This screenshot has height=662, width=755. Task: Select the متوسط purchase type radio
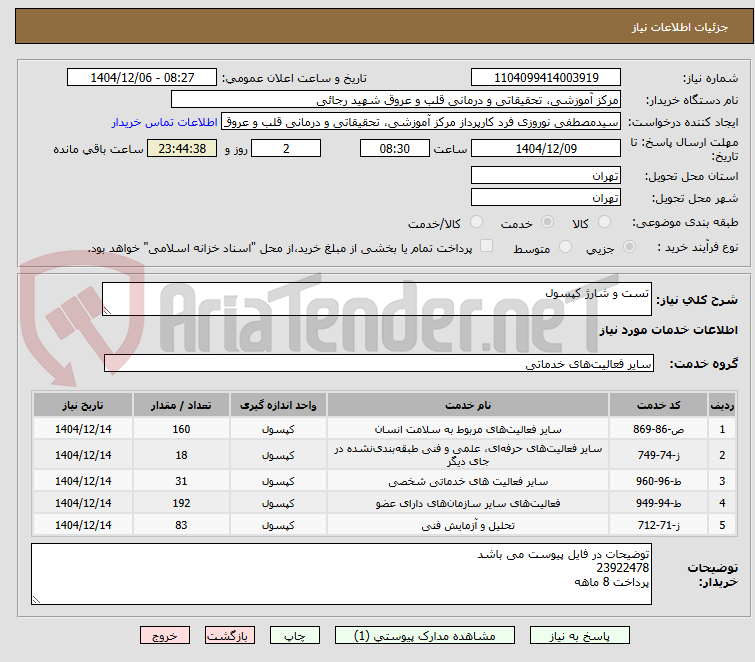565,247
